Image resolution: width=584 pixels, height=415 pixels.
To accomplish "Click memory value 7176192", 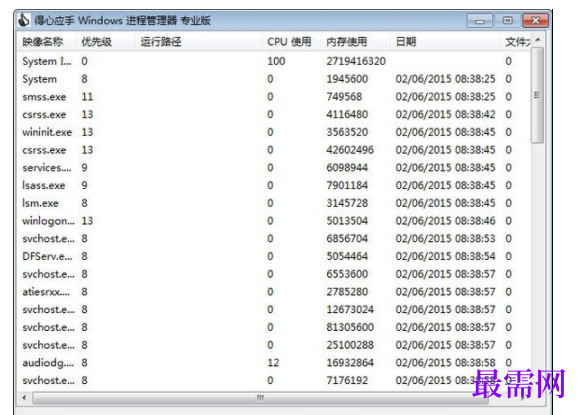I will tap(347, 380).
